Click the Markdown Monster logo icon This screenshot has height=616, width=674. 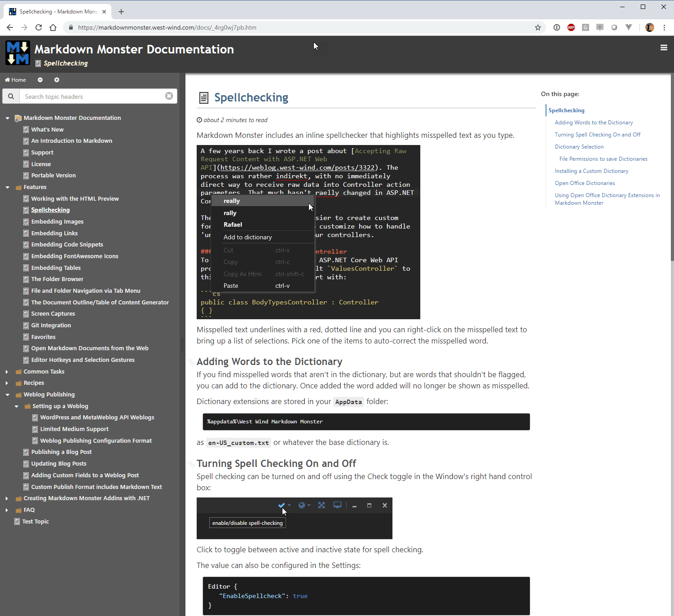pos(18,53)
